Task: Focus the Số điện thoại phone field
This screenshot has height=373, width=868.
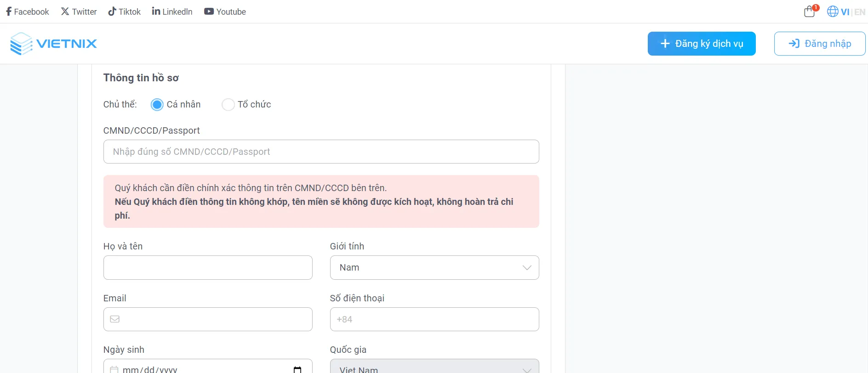Action: pyautogui.click(x=434, y=319)
